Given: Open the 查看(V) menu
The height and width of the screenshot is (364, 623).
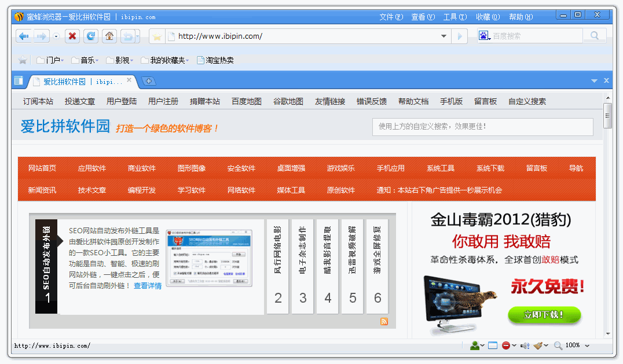Looking at the screenshot, I should [x=423, y=17].
